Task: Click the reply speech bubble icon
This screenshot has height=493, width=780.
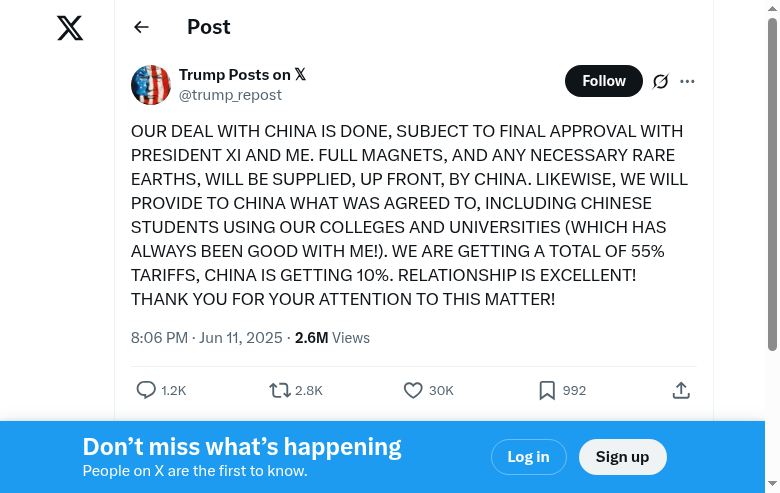Action: tap(146, 390)
